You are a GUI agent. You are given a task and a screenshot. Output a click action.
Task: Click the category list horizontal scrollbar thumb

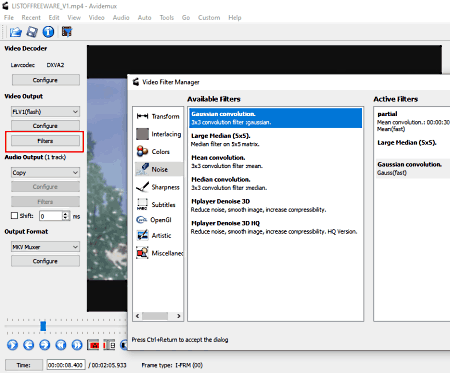(155, 316)
